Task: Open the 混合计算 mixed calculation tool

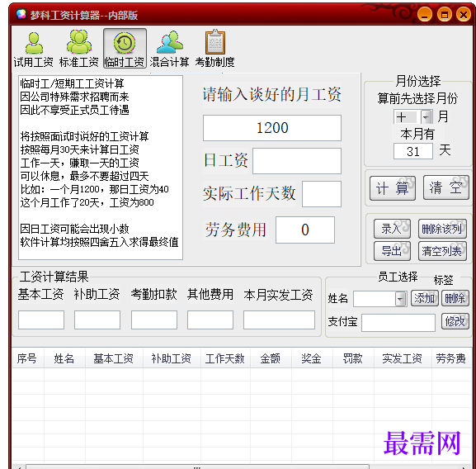Action: (169, 49)
